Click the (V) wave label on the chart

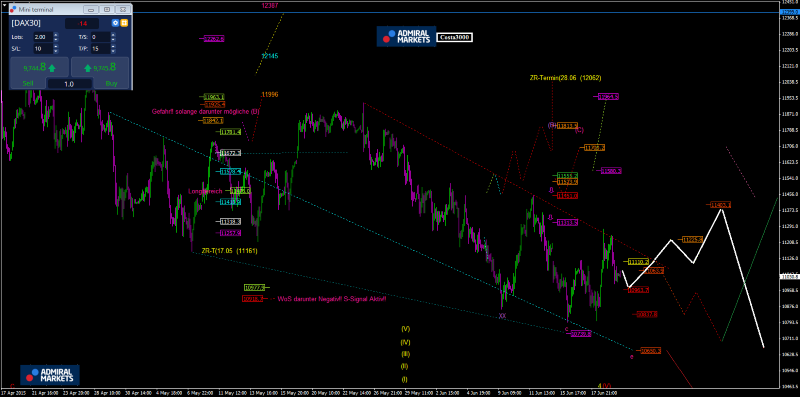406,329
